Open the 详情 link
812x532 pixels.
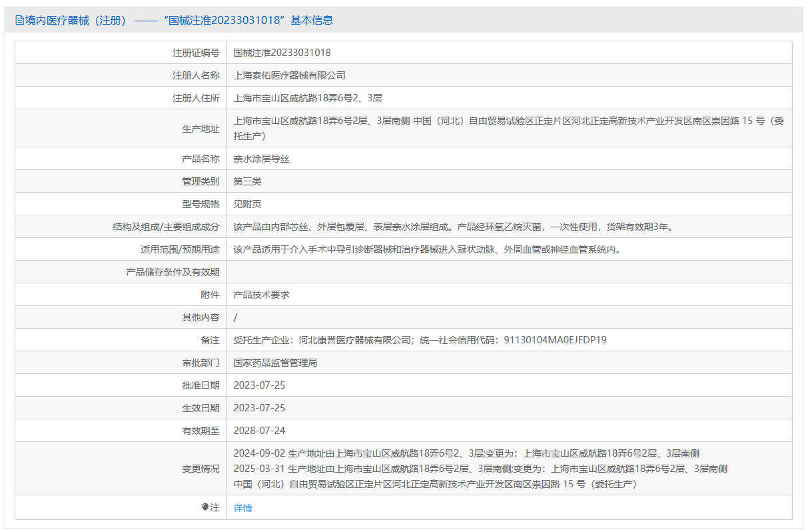[x=242, y=508]
